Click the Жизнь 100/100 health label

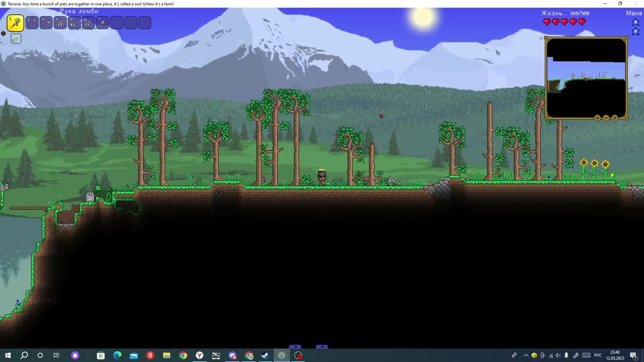tap(565, 13)
